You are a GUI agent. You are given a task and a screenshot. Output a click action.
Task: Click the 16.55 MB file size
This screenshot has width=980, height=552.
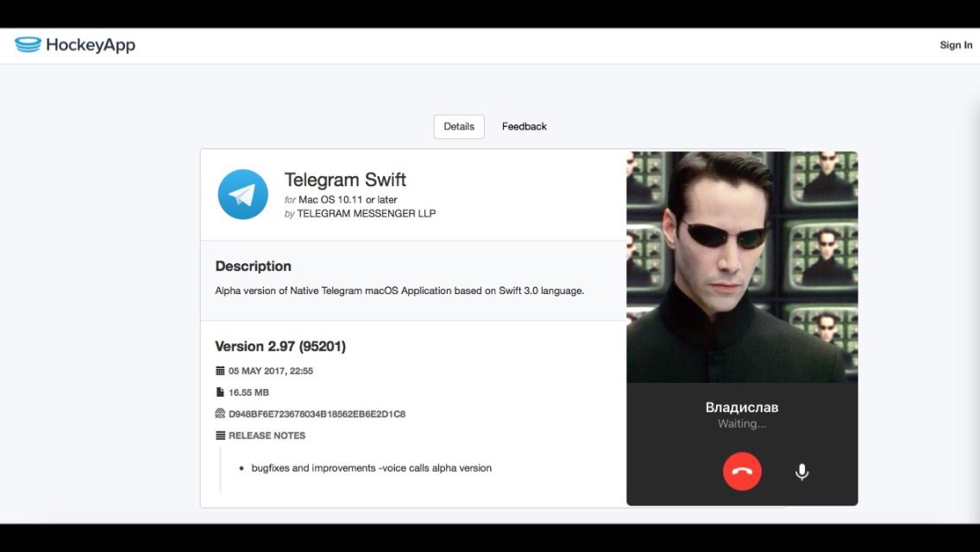pos(248,392)
